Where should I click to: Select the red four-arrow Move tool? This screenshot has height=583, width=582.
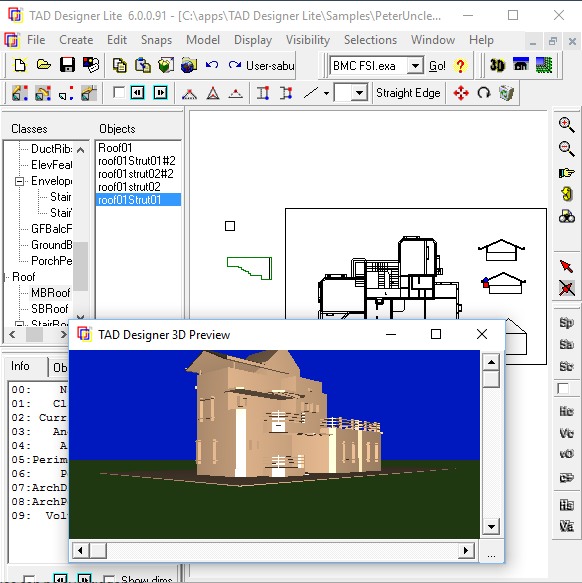click(461, 93)
